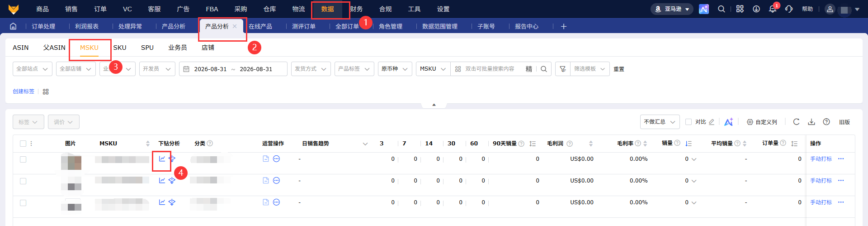868x226 pixels.
Task: Switch to the ASIN tab
Action: pos(21,48)
